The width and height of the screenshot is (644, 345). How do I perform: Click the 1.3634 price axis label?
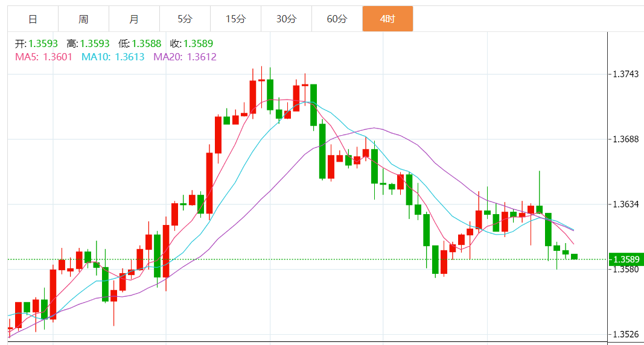626,204
